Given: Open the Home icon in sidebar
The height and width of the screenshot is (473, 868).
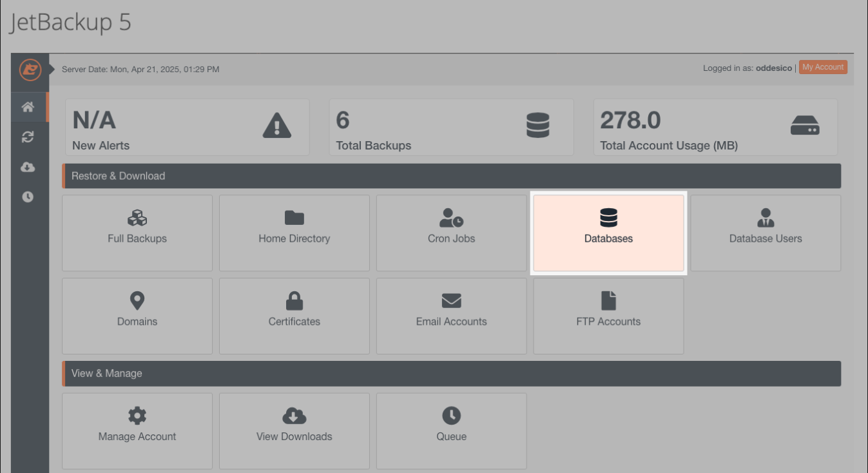Looking at the screenshot, I should coord(28,107).
